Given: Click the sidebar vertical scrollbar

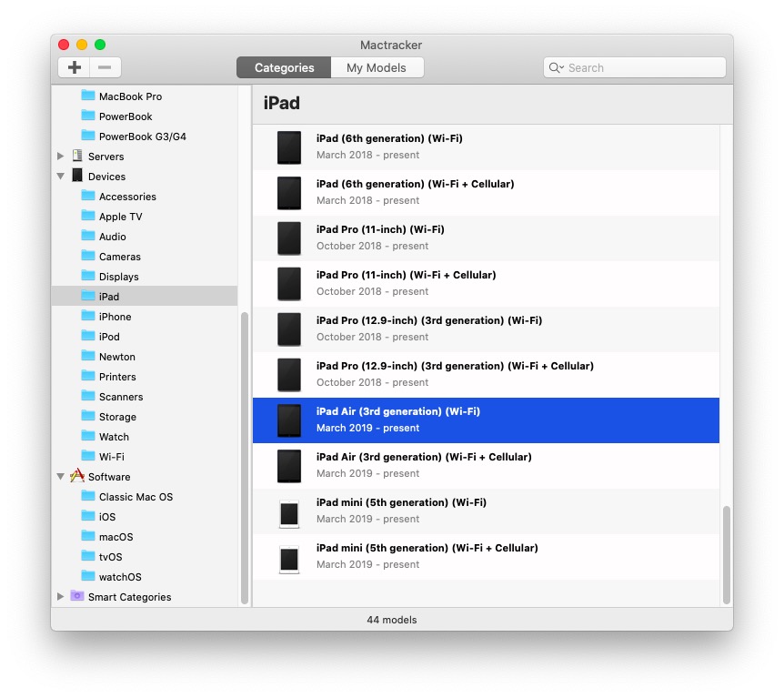Looking at the screenshot, I should (245, 458).
